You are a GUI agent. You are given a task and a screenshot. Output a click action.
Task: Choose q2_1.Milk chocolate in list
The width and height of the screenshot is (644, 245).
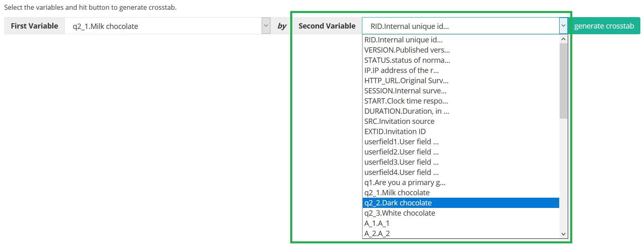397,192
